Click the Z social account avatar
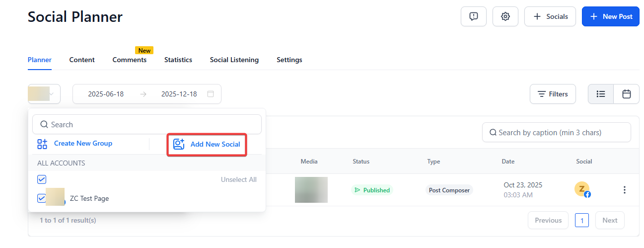Screen dimensions: 644x248 tap(582, 189)
